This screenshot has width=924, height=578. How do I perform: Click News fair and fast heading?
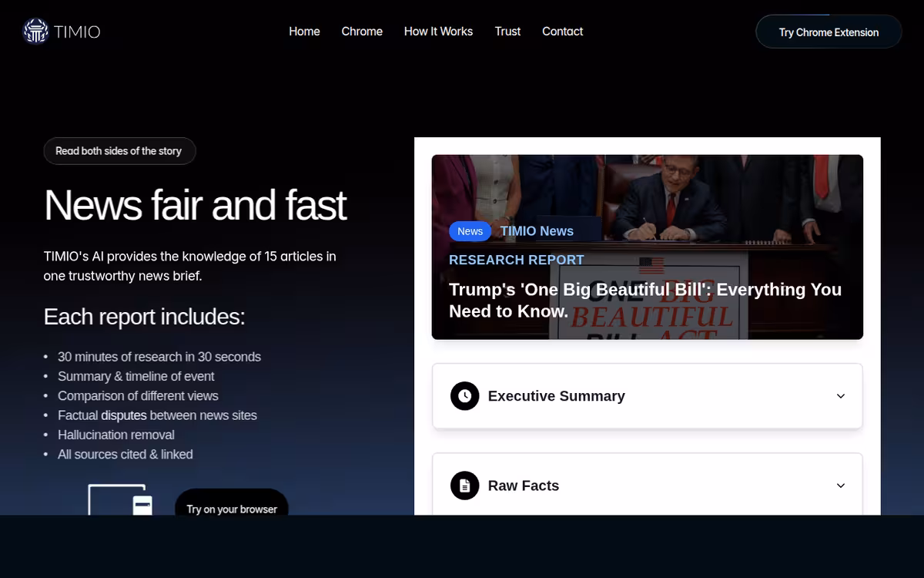point(196,205)
